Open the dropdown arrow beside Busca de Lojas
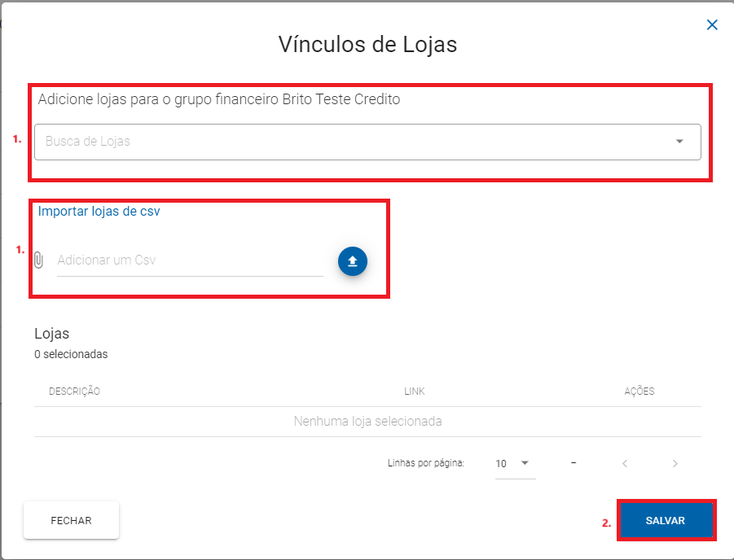734x560 pixels. point(679,142)
